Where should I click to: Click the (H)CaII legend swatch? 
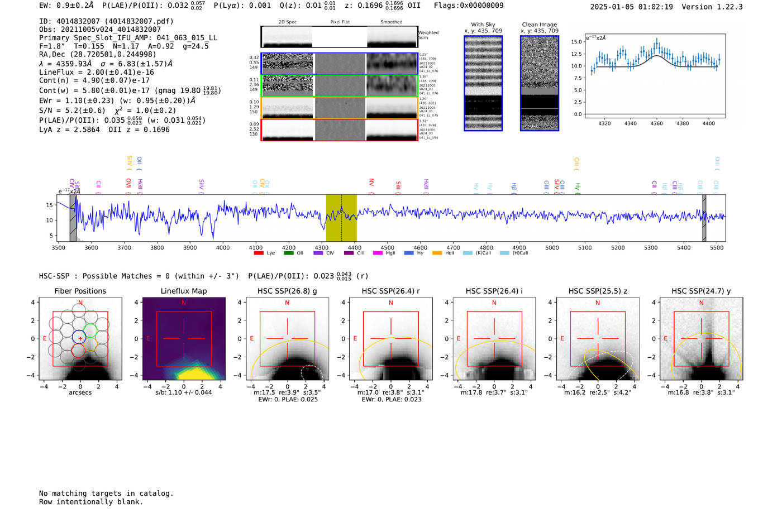tap(504, 253)
